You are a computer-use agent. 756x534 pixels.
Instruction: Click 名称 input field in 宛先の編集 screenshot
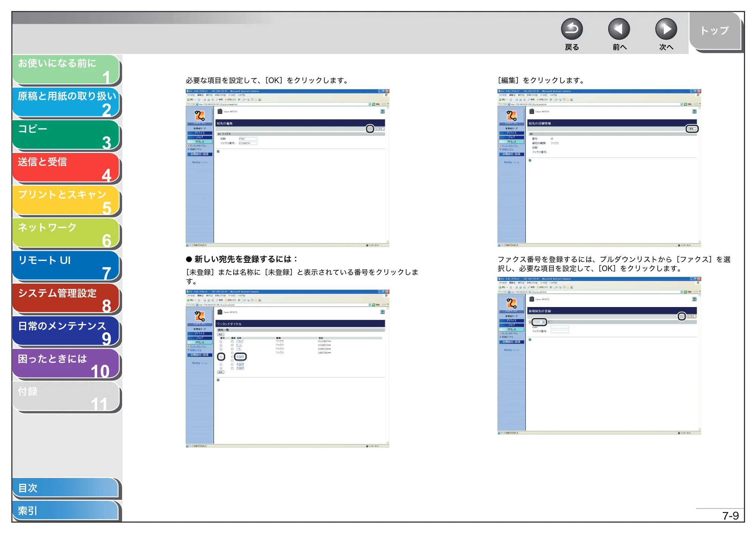248,139
